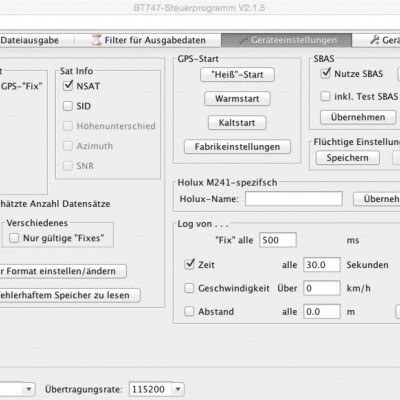Open the port dropdown left of Übertragungsrate
400x400 pixels.
[17, 389]
